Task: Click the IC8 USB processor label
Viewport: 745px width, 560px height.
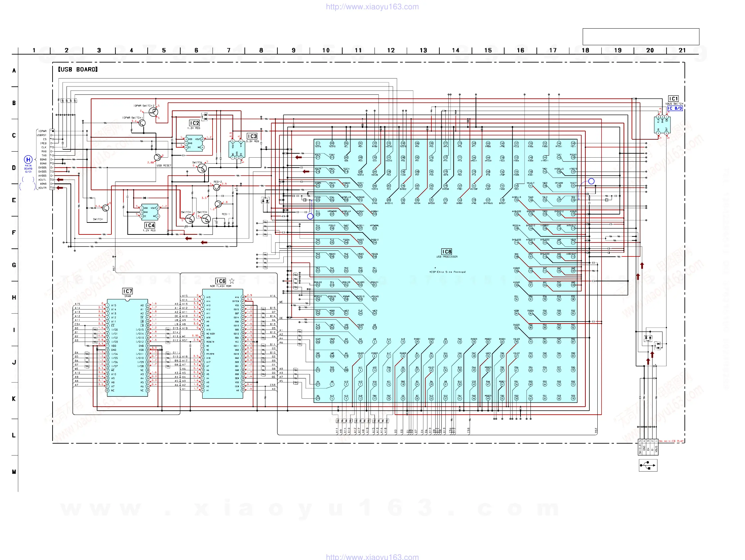Action: 447,252
